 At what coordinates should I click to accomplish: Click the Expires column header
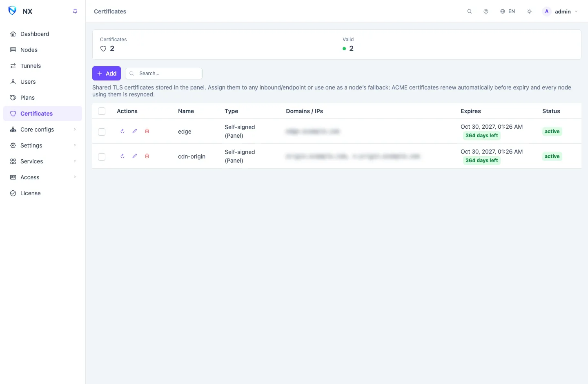[x=471, y=111]
